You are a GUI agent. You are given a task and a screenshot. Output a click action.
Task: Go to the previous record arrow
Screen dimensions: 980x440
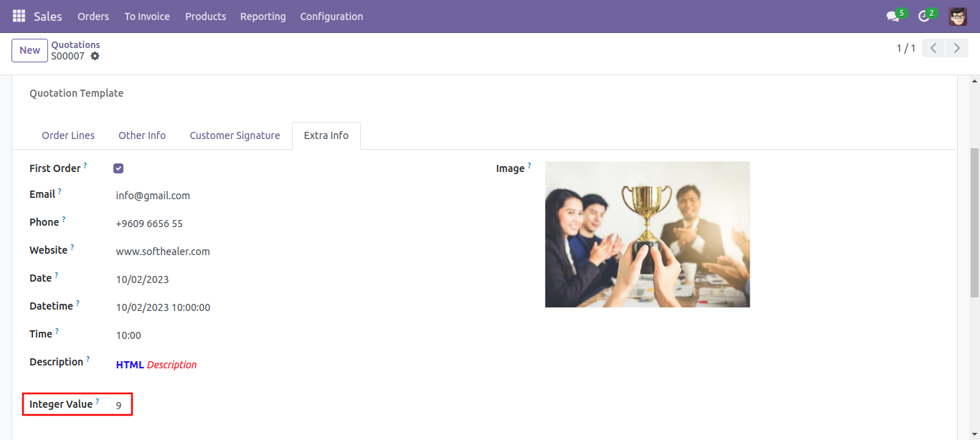[933, 48]
